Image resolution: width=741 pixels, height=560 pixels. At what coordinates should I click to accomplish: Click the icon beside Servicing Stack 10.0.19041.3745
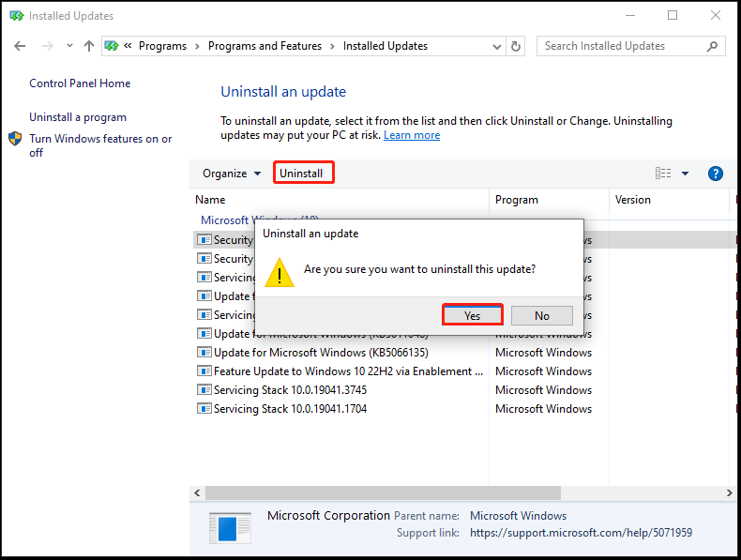coord(204,390)
